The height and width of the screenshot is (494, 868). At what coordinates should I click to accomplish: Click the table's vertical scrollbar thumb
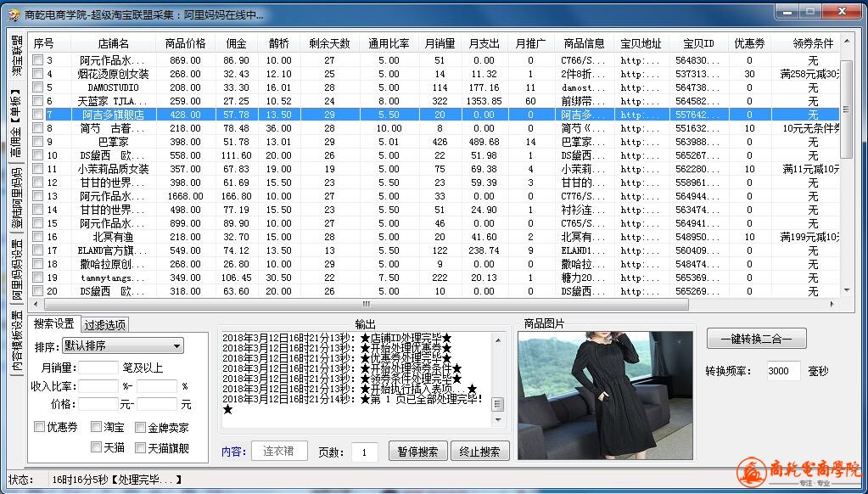[846, 109]
